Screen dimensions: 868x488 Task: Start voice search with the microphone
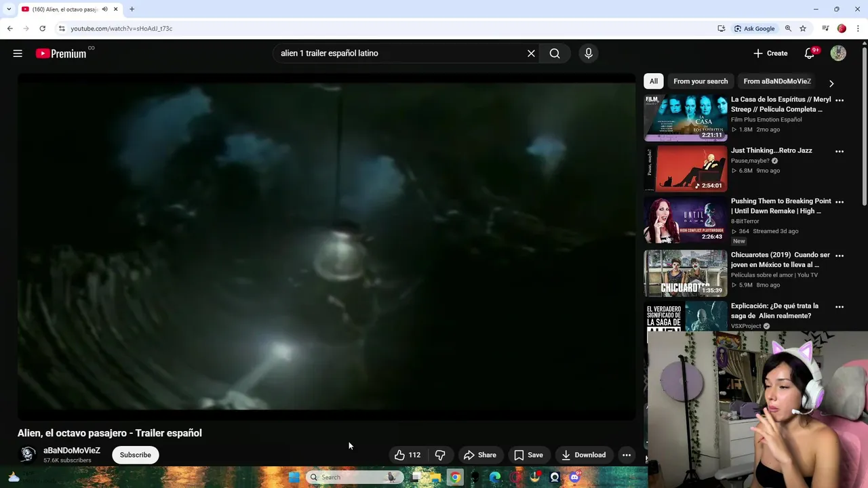click(x=588, y=54)
